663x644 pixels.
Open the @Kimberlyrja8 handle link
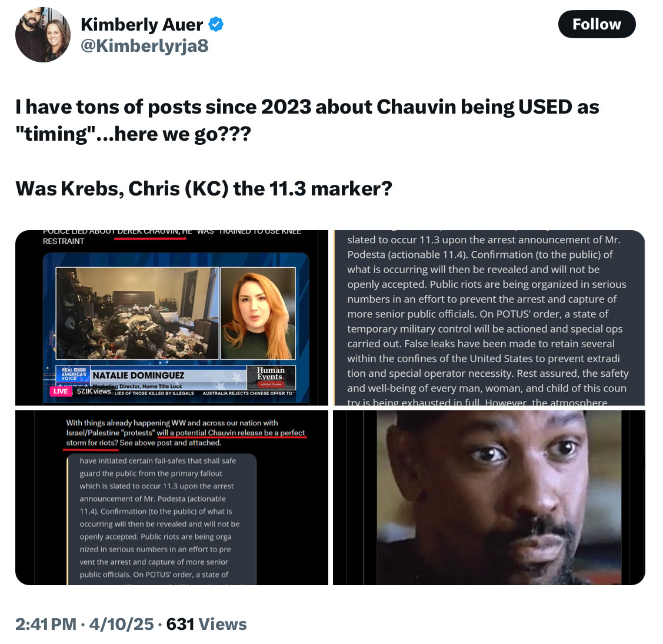(145, 46)
